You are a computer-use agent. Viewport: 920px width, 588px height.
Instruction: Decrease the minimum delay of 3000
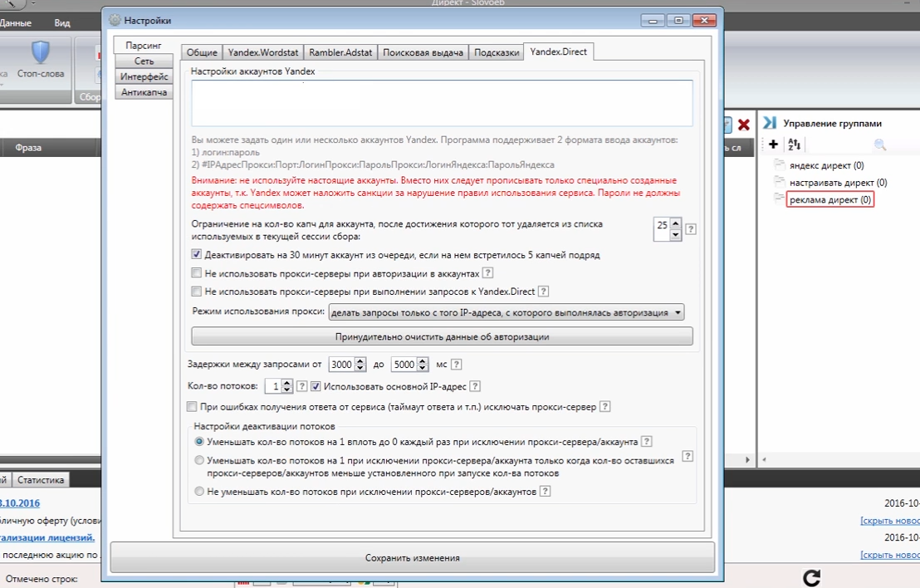pyautogui.click(x=360, y=368)
